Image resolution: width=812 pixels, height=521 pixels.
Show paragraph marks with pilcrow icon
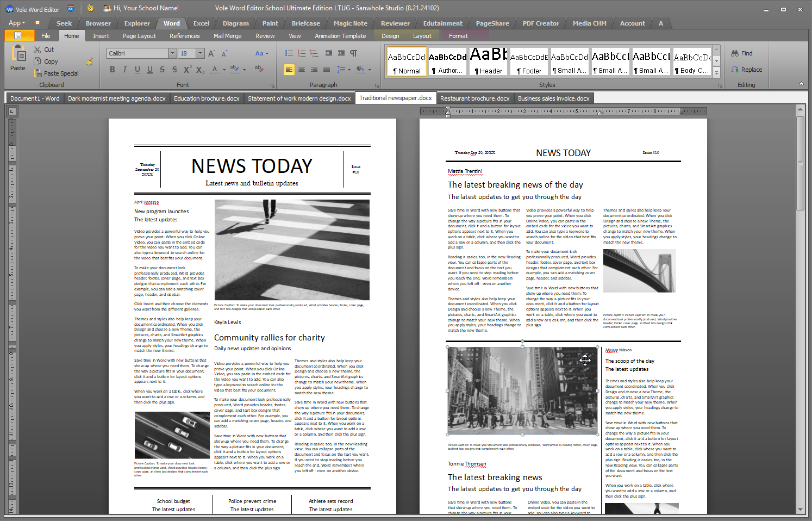[x=354, y=53]
